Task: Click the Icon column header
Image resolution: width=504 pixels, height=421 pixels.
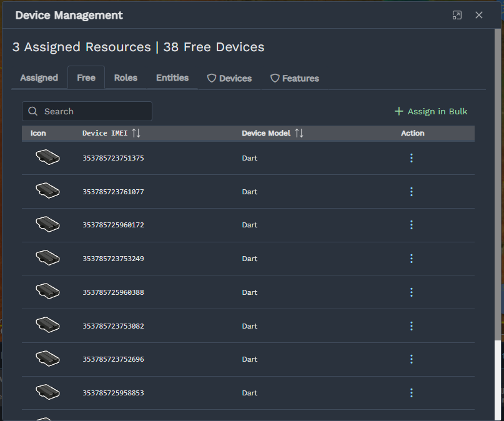Action: pyautogui.click(x=38, y=133)
